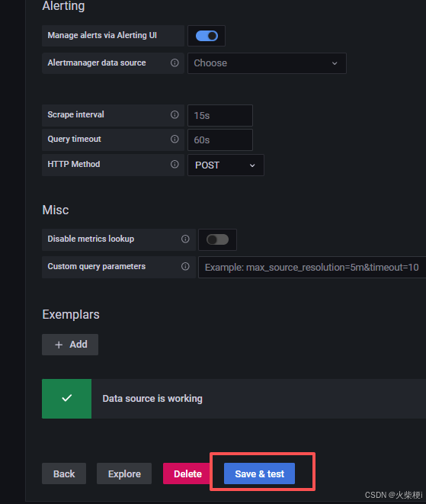Viewport: 426px width, 504px height.
Task: Click Save & test button
Action: pyautogui.click(x=259, y=474)
